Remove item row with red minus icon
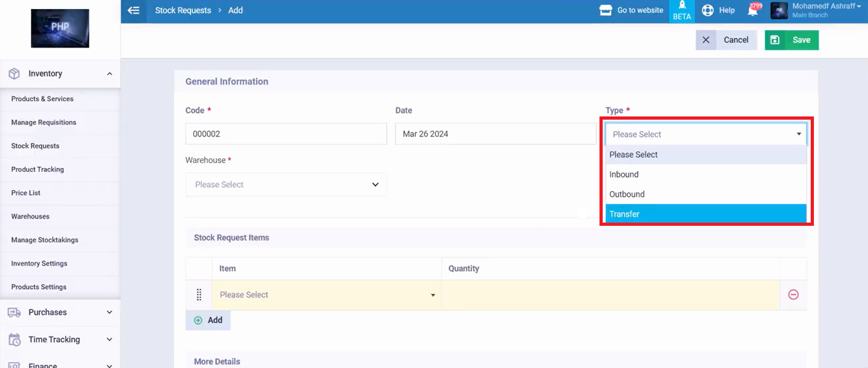This screenshot has width=868, height=368. pos(793,295)
